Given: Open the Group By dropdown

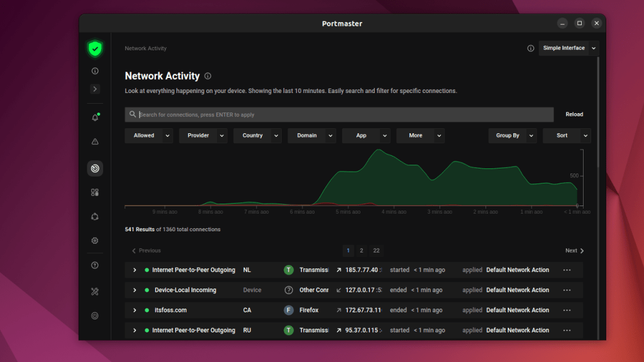Looking at the screenshot, I should [511, 135].
